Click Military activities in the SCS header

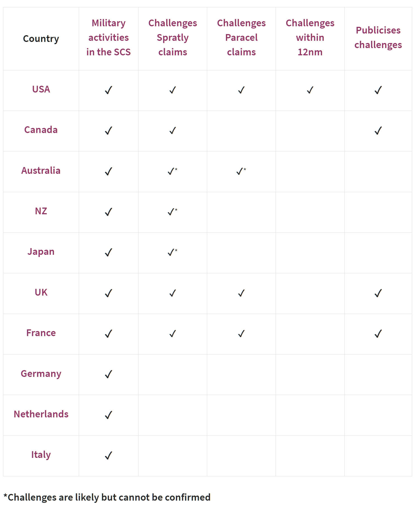(109, 38)
